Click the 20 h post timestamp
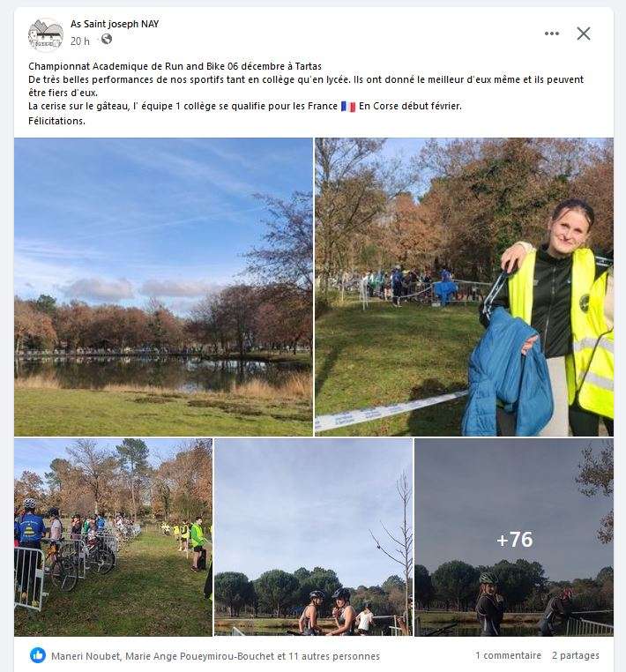The height and width of the screenshot is (672, 626). click(79, 41)
